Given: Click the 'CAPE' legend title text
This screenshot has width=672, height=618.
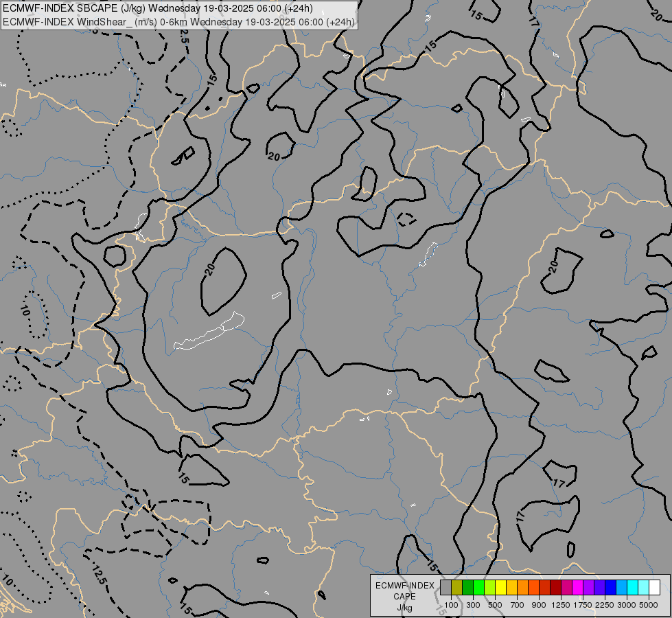Looking at the screenshot, I should [404, 597].
